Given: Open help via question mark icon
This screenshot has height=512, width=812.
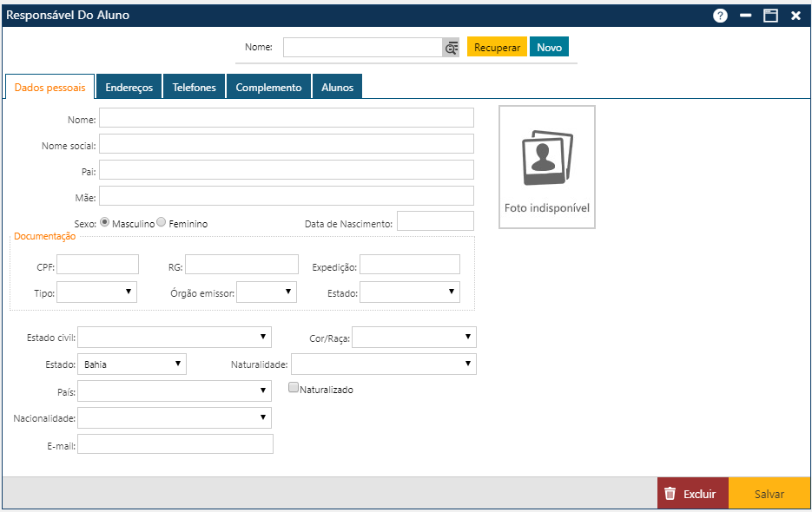Looking at the screenshot, I should click(720, 16).
